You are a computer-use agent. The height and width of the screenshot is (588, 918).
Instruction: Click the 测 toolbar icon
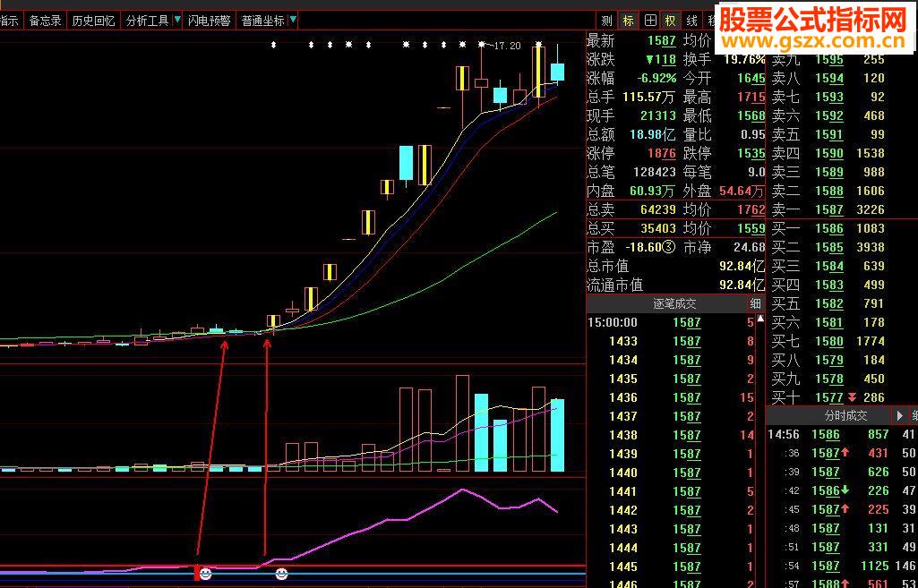click(x=606, y=21)
